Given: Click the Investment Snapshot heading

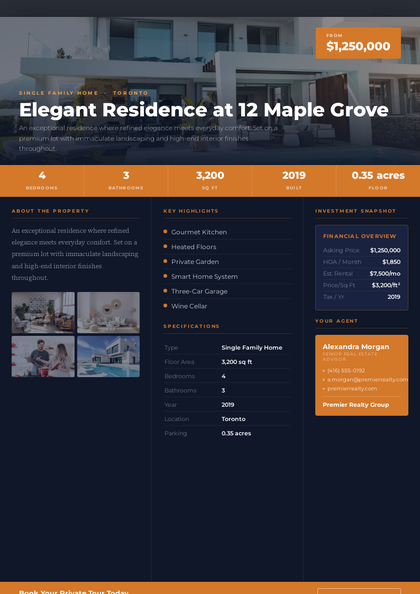Looking at the screenshot, I should (356, 211).
